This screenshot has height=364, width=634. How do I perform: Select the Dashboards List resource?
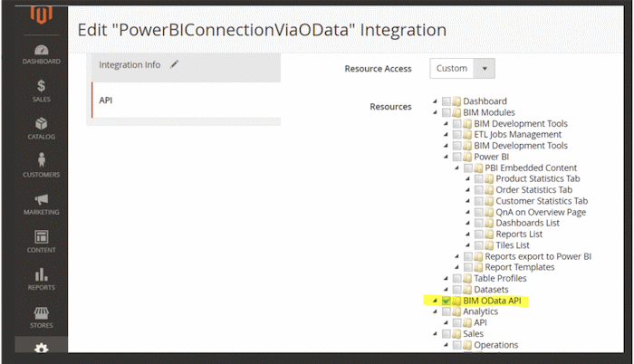(x=528, y=223)
